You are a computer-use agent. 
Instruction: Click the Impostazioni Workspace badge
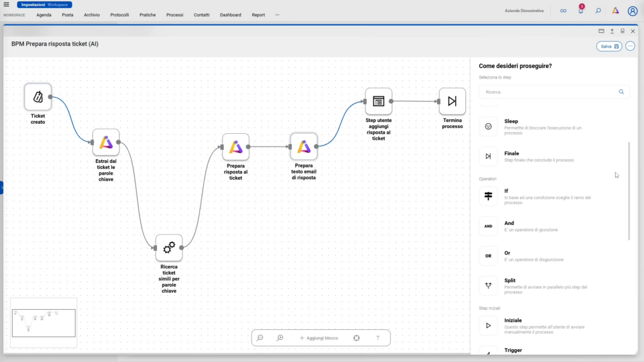tap(45, 4)
